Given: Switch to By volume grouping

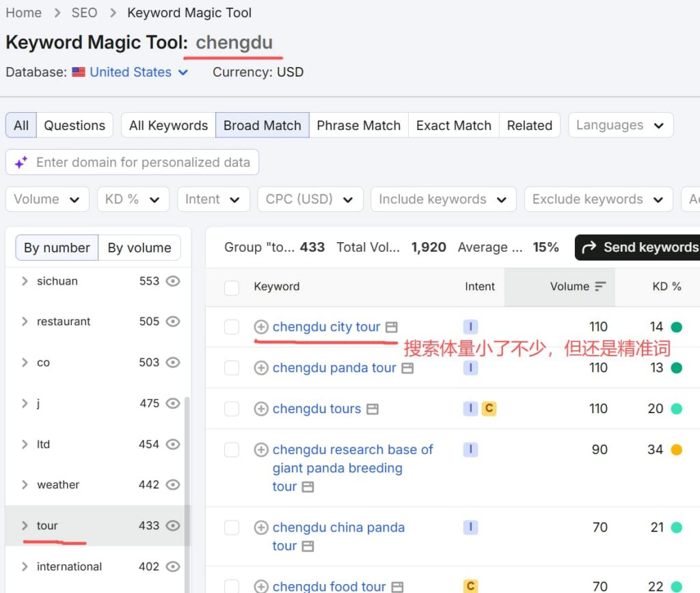Looking at the screenshot, I should click(x=139, y=248).
